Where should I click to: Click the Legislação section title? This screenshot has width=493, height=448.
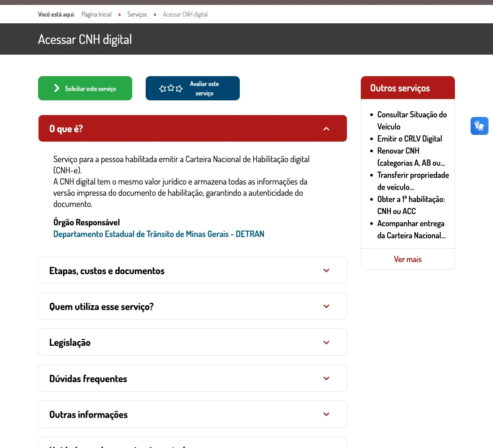70,343
